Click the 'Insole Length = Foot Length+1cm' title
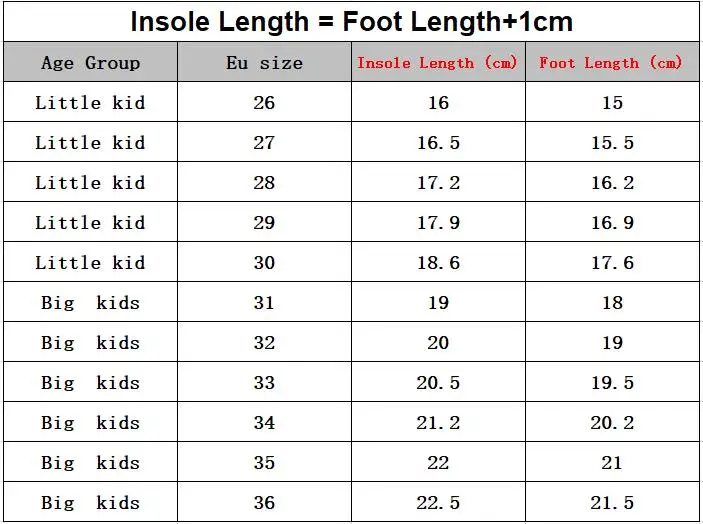The image size is (703, 524). click(352, 21)
